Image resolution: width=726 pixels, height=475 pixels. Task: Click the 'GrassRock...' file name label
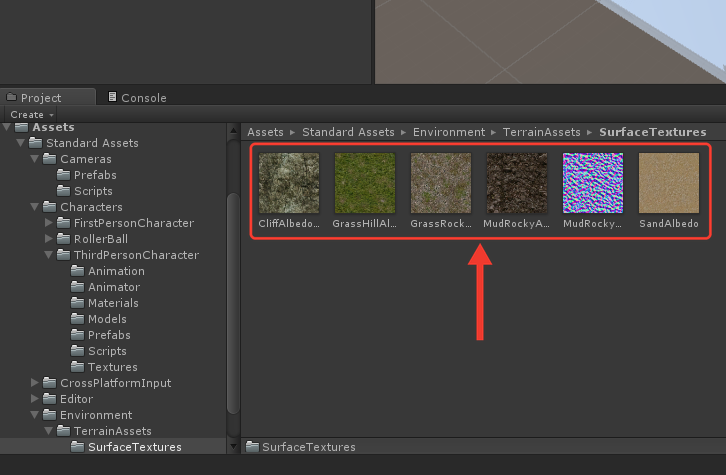click(x=441, y=224)
